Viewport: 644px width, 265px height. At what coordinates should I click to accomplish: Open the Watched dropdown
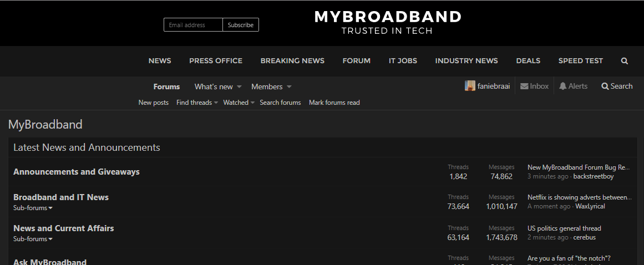[239, 103]
